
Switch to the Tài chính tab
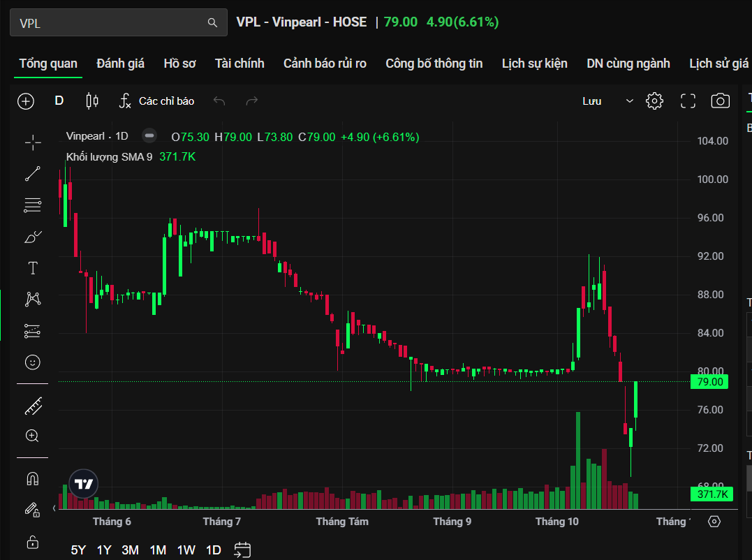[239, 64]
